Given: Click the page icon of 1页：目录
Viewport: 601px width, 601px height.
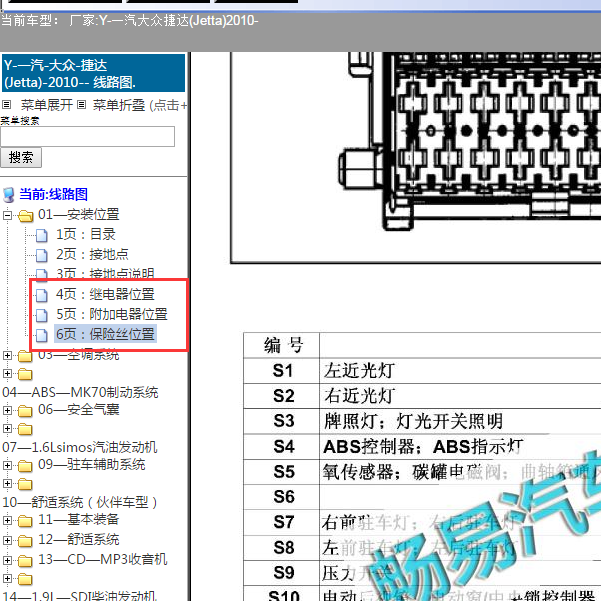Looking at the screenshot, I should coord(41,235).
